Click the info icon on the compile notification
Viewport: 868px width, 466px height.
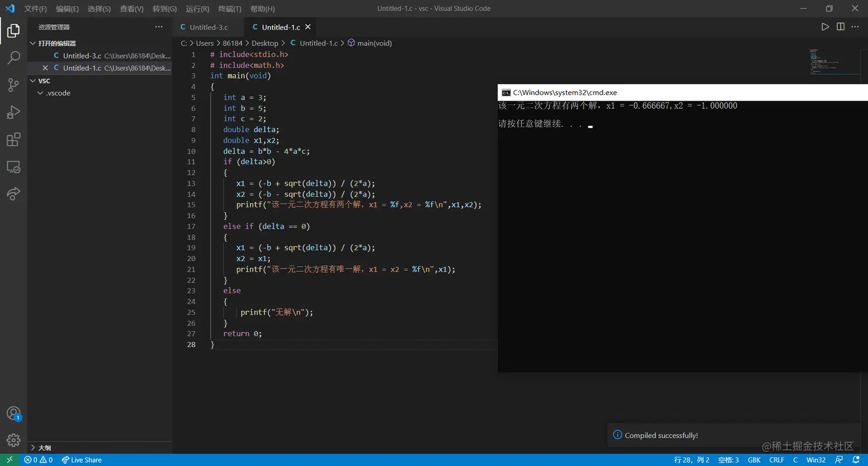(x=617, y=435)
